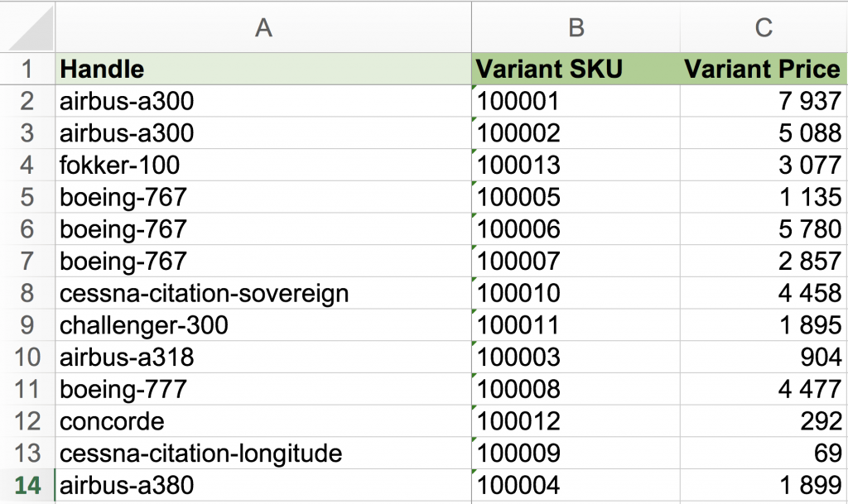Viewport: 848px width, 504px height.
Task: Select row 14 header
Action: pos(26,485)
